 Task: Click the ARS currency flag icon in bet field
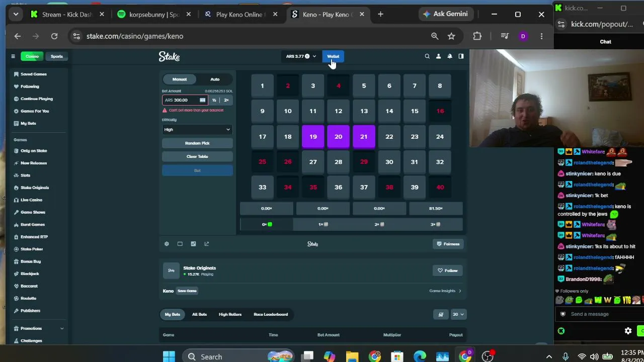(202, 100)
